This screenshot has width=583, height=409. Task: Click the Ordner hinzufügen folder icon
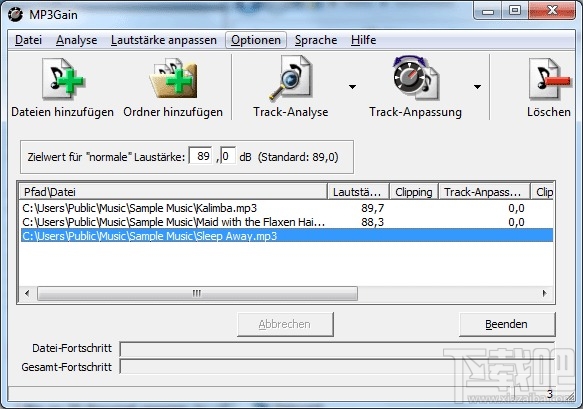(173, 79)
